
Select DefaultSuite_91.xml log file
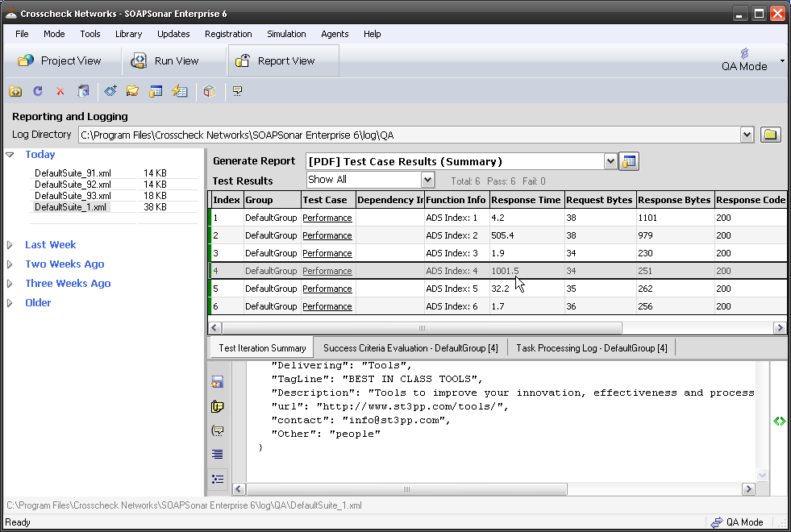point(73,173)
